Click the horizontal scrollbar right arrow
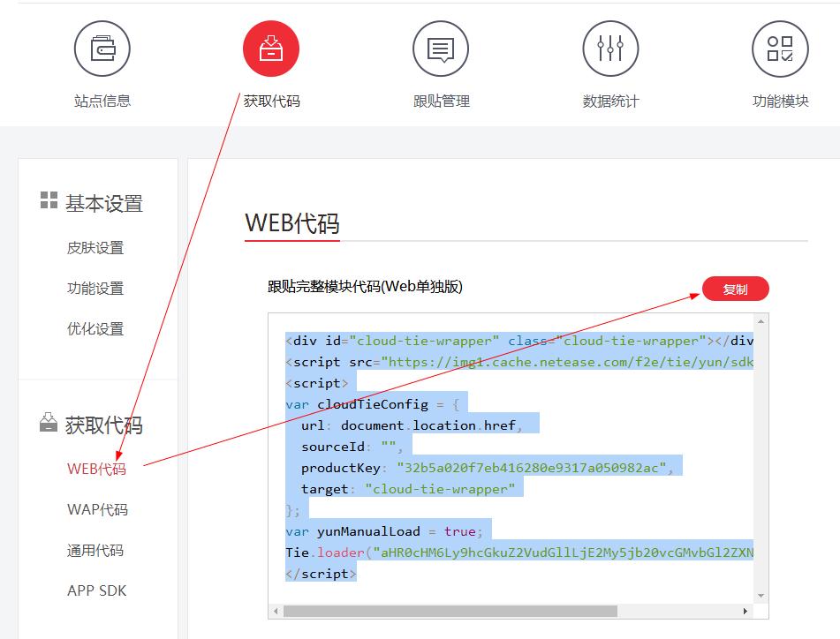840x639 pixels. coord(746,611)
